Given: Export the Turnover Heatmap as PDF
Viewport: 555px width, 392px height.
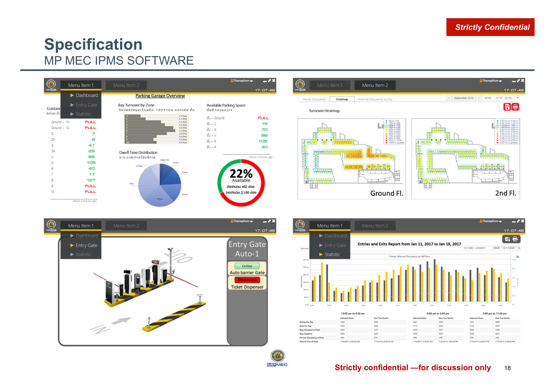Looking at the screenshot, I should pyautogui.click(x=507, y=107).
